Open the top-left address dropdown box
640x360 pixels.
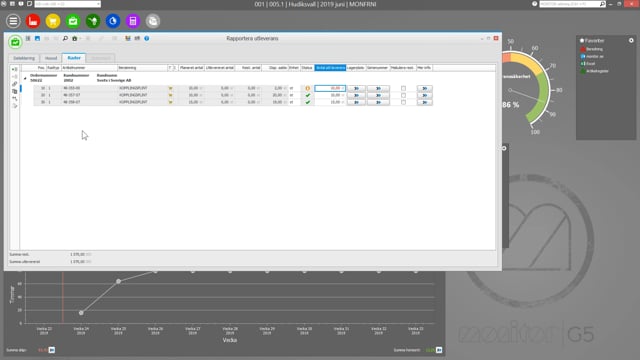pos(68,4)
